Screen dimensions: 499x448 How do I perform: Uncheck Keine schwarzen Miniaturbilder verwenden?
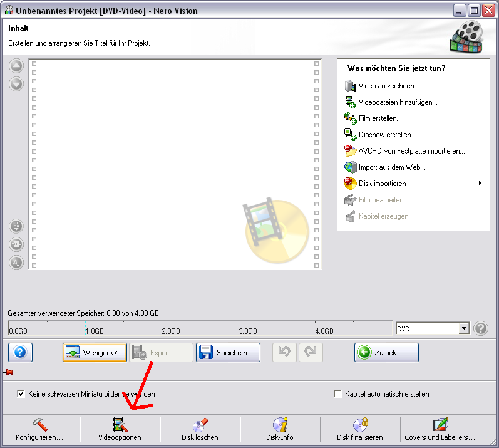click(21, 394)
